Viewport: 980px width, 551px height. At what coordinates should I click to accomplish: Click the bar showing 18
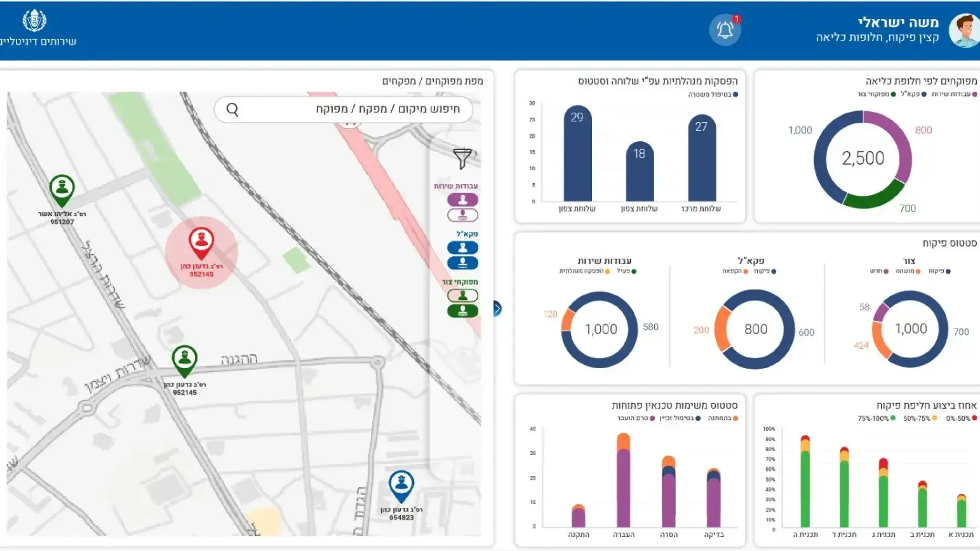(x=640, y=171)
